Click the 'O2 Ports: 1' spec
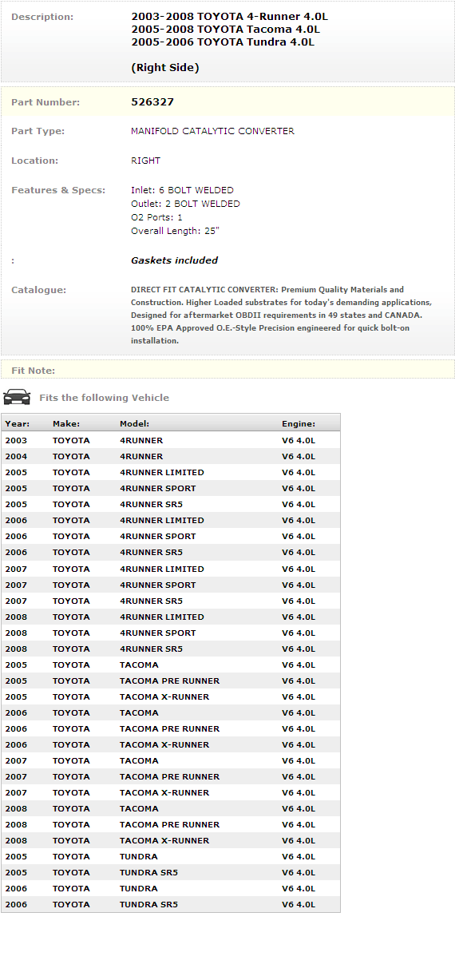The width and height of the screenshot is (455, 980). [x=156, y=217]
